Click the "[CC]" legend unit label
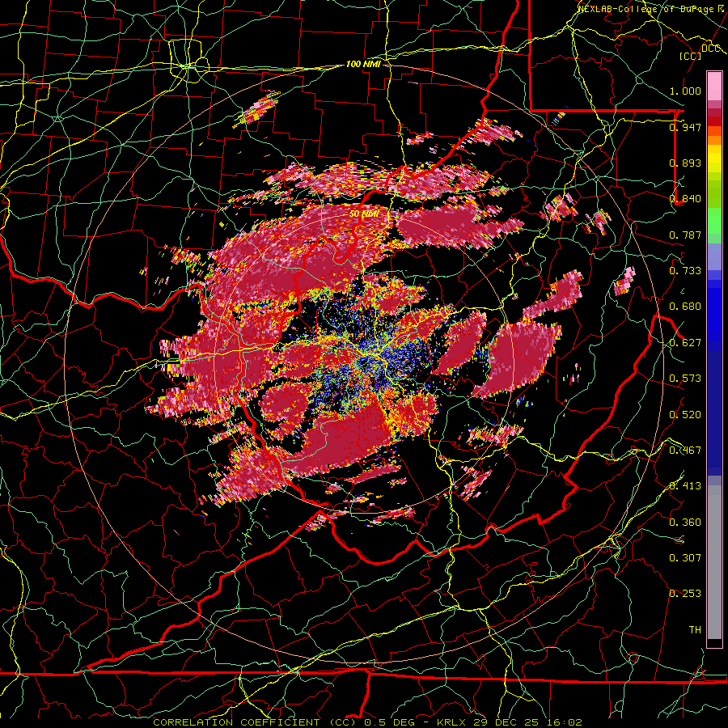The height and width of the screenshot is (728, 728). coord(691,56)
